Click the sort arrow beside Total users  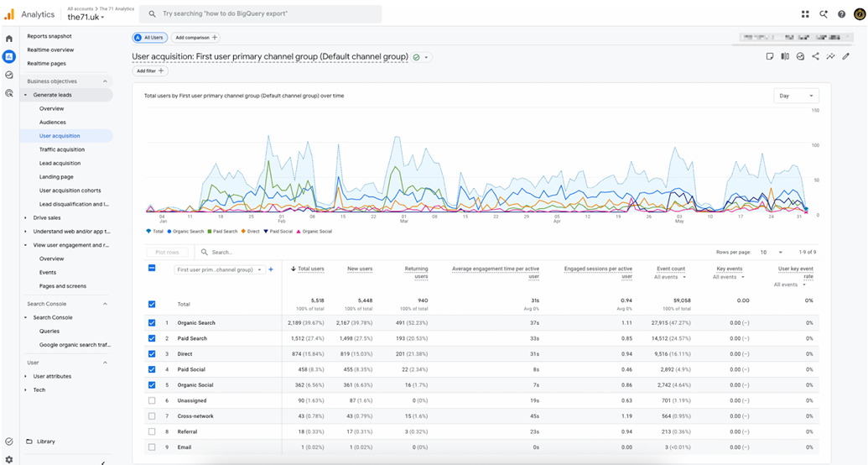(294, 269)
